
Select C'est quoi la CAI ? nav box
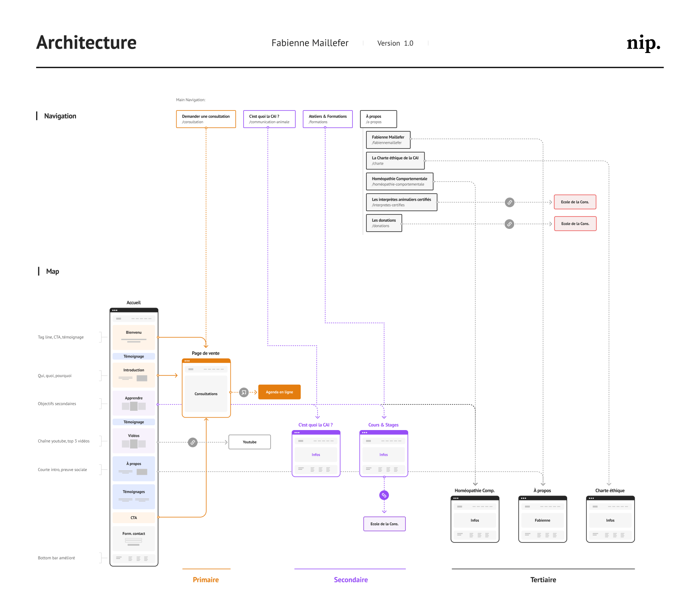(x=269, y=119)
